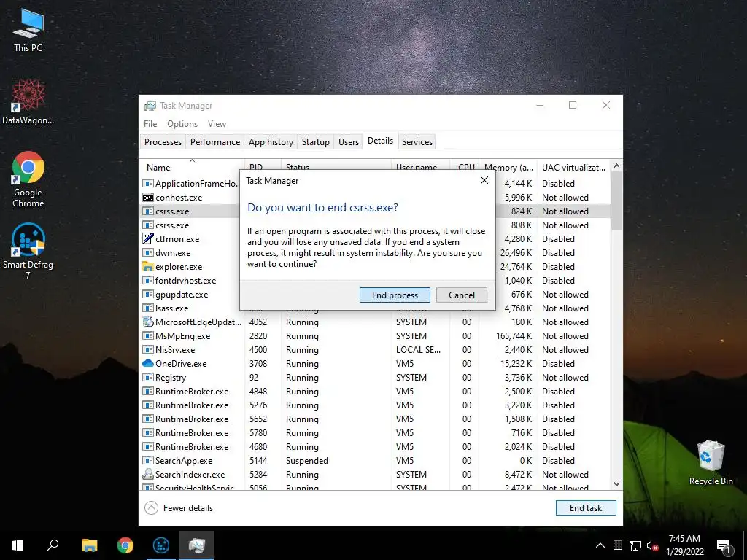Sort by the CPU column header
The image size is (747, 560).
click(466, 165)
